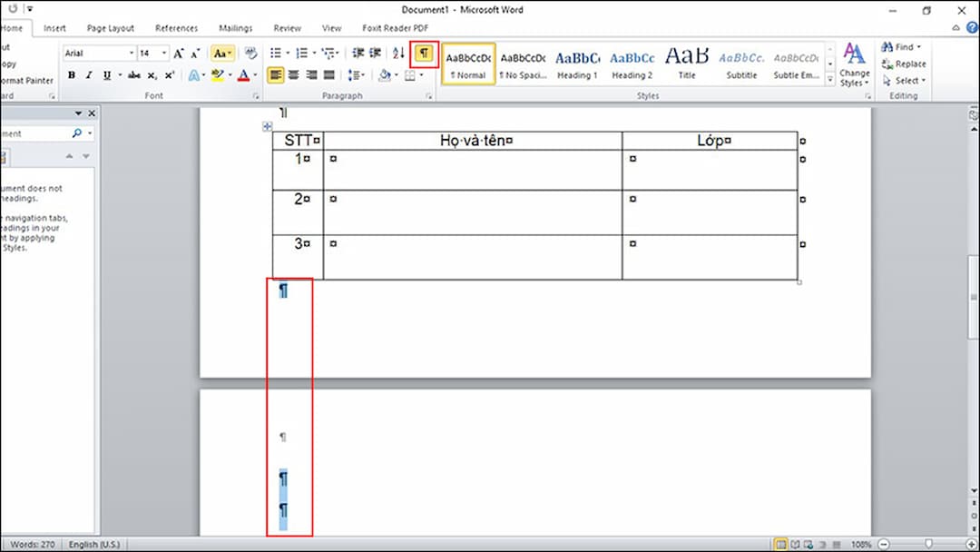
Task: Sort the selected text alphabetically
Action: (398, 54)
